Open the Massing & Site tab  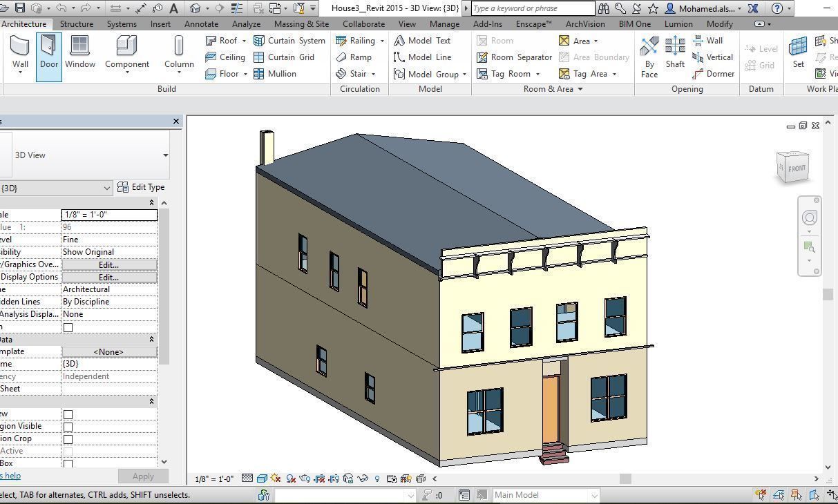point(301,23)
